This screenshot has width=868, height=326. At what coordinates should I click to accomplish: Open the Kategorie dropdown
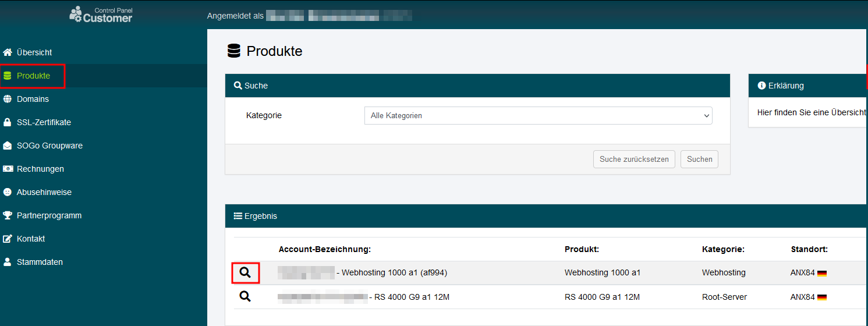pyautogui.click(x=538, y=115)
